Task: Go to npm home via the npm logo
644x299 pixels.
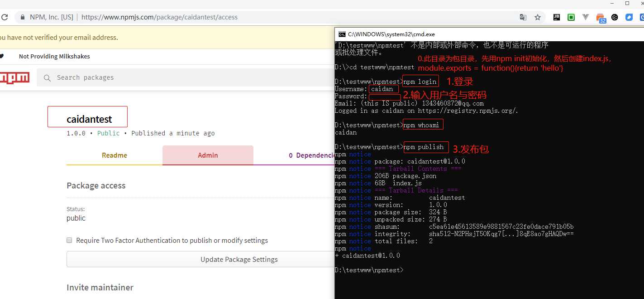Action: 14,78
